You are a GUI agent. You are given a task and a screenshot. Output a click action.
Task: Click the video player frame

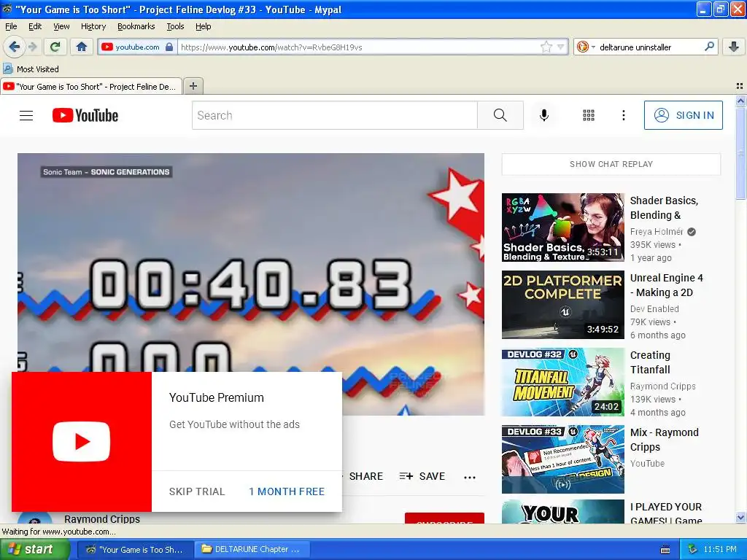click(251, 262)
